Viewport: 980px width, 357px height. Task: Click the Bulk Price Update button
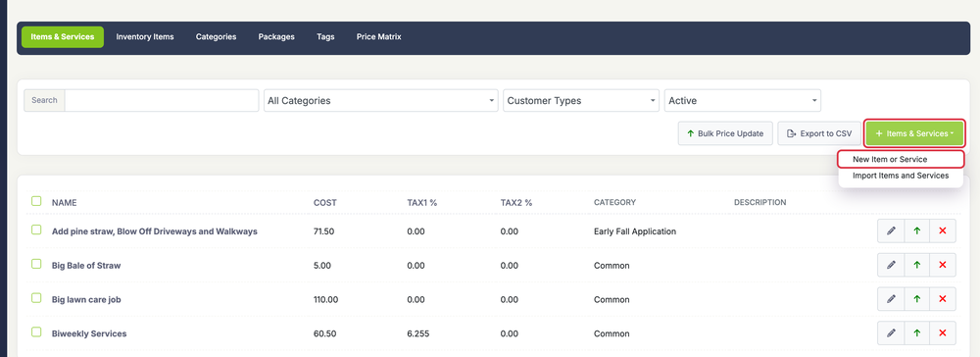tap(725, 133)
